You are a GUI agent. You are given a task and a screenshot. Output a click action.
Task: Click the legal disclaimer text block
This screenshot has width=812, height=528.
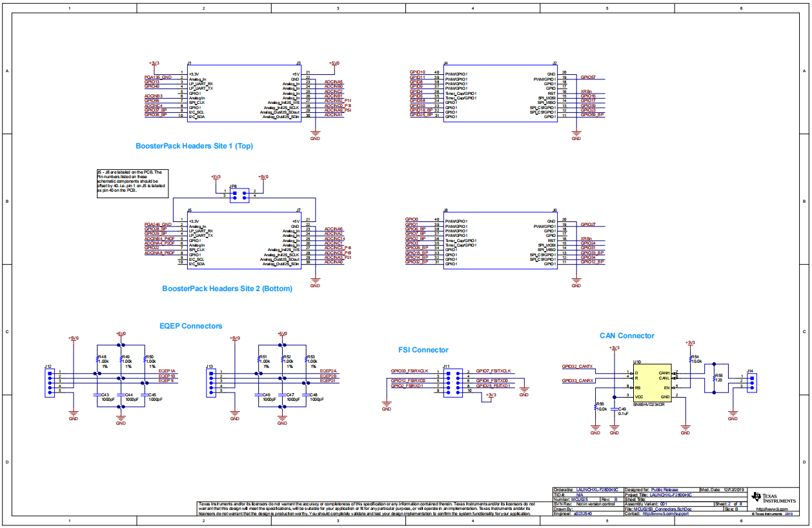pos(367,509)
